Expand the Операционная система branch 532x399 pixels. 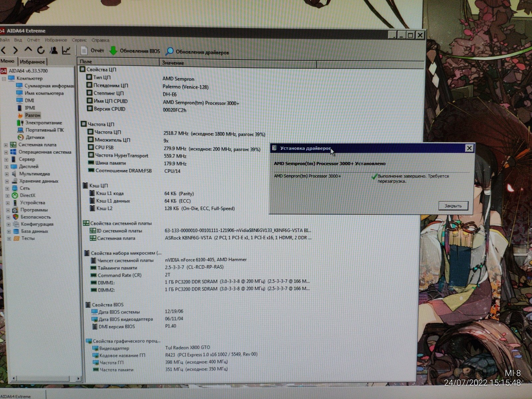pyautogui.click(x=6, y=152)
